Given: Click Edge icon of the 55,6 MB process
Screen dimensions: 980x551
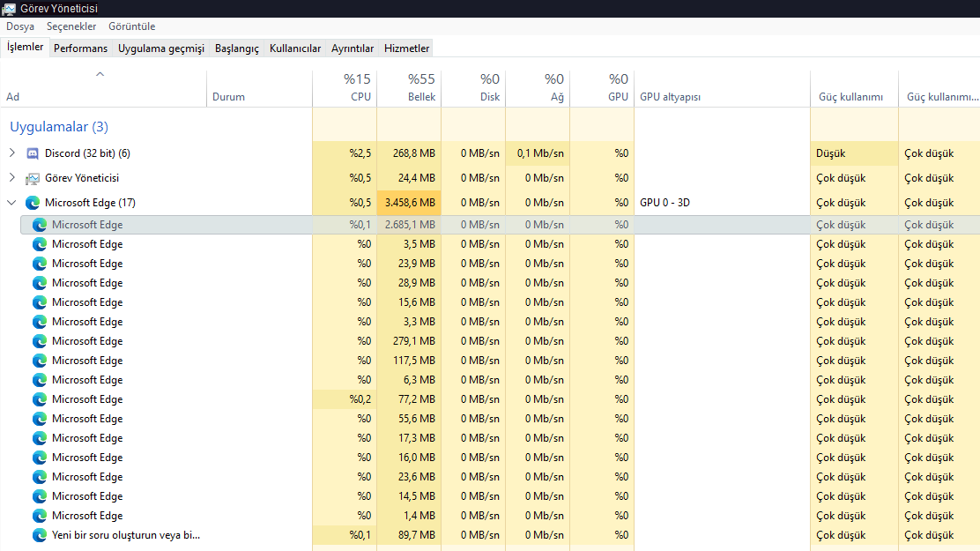Looking at the screenshot, I should pos(40,419).
